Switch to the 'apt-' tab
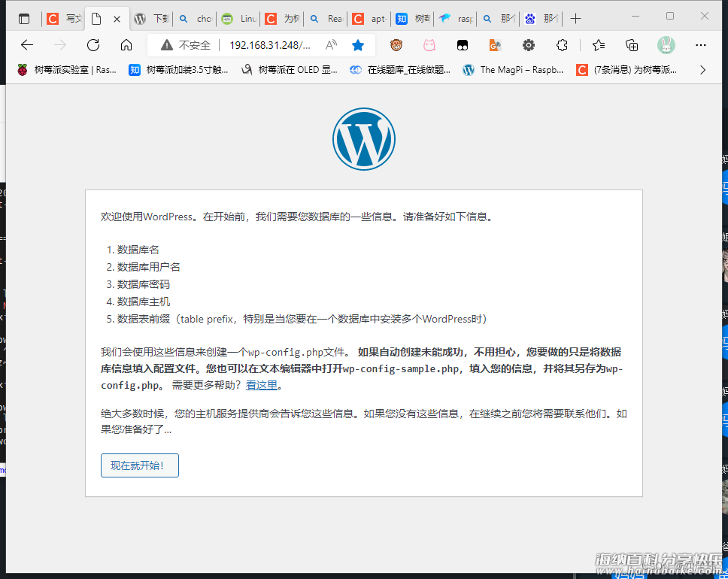This screenshot has width=728, height=579. [369, 19]
